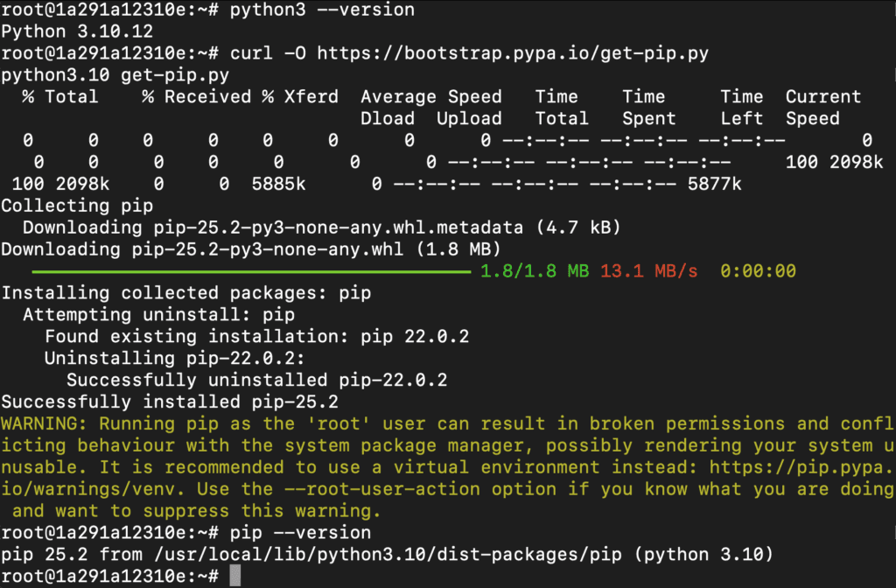Click the green '1.8/1.8 MB' text

[x=535, y=271]
